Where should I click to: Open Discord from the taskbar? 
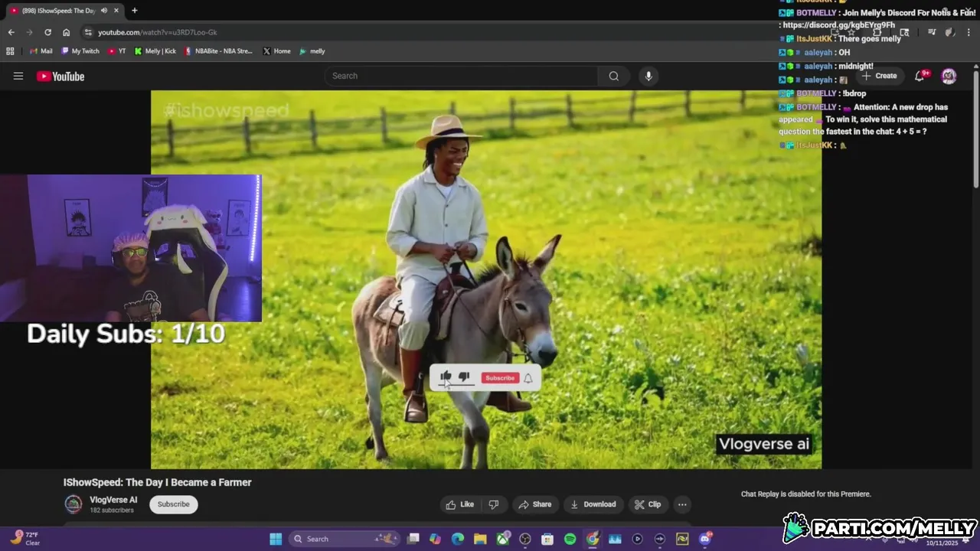[x=705, y=539]
